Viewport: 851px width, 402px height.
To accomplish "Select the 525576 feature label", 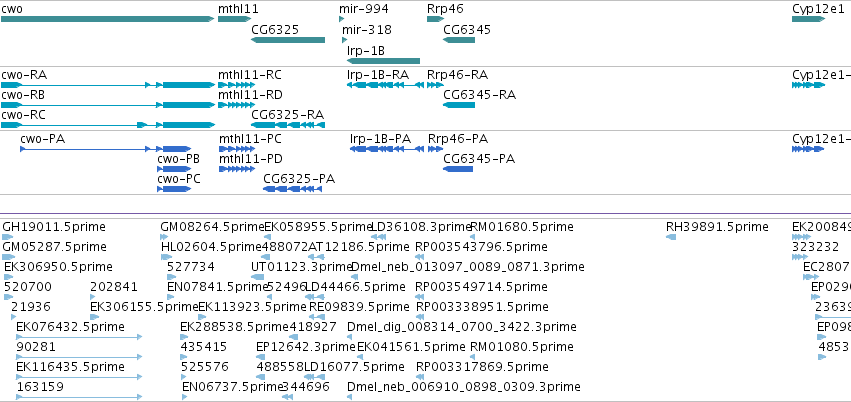I will pyautogui.click(x=205, y=367).
